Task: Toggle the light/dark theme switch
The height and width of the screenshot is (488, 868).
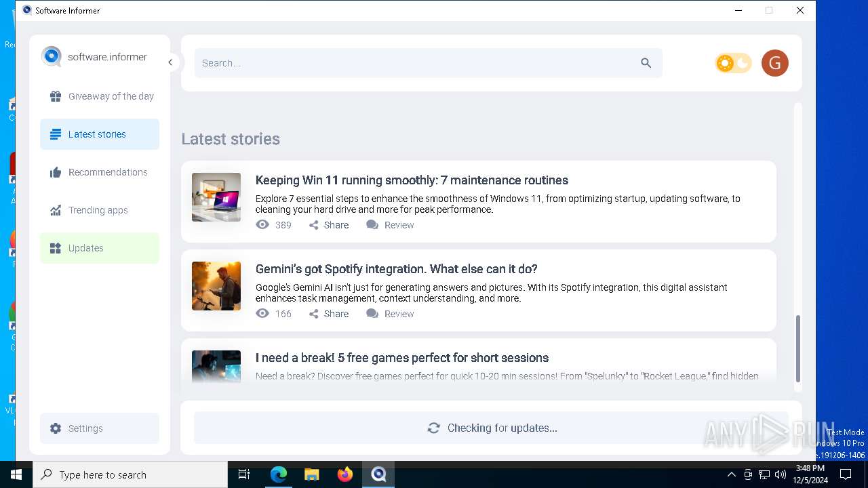Action: coord(733,63)
